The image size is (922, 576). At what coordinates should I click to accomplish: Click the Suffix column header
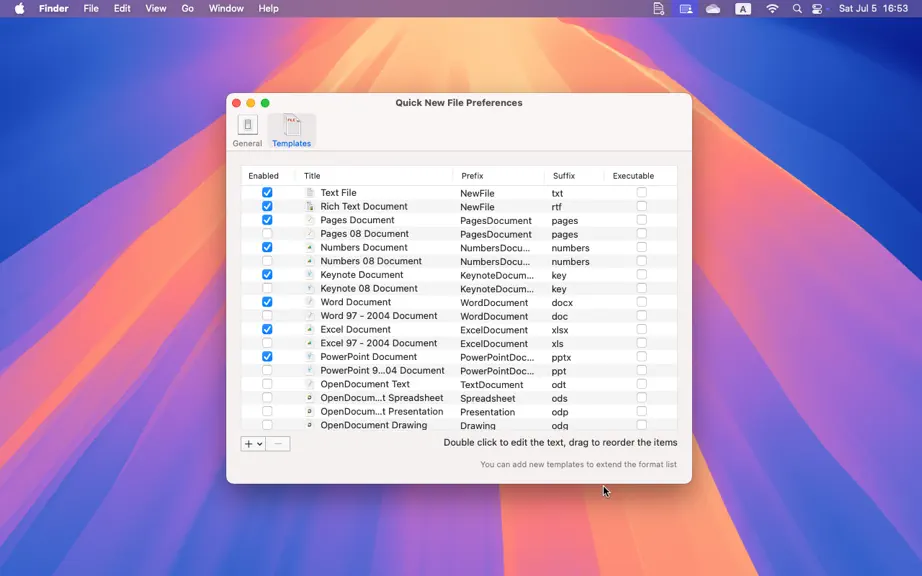point(574,176)
